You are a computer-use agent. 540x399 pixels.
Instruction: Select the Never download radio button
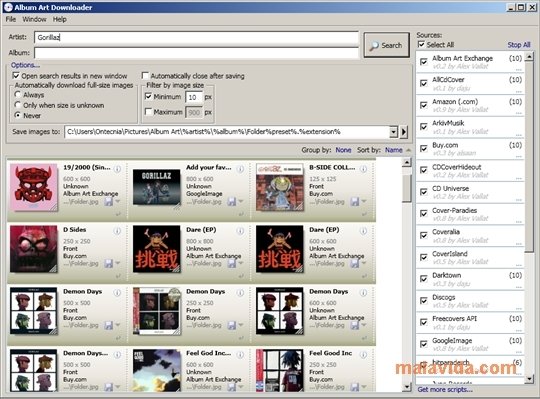pyautogui.click(x=18, y=115)
